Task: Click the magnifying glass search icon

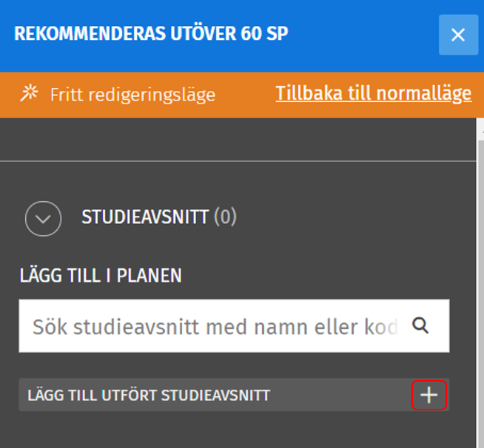Action: [x=421, y=325]
